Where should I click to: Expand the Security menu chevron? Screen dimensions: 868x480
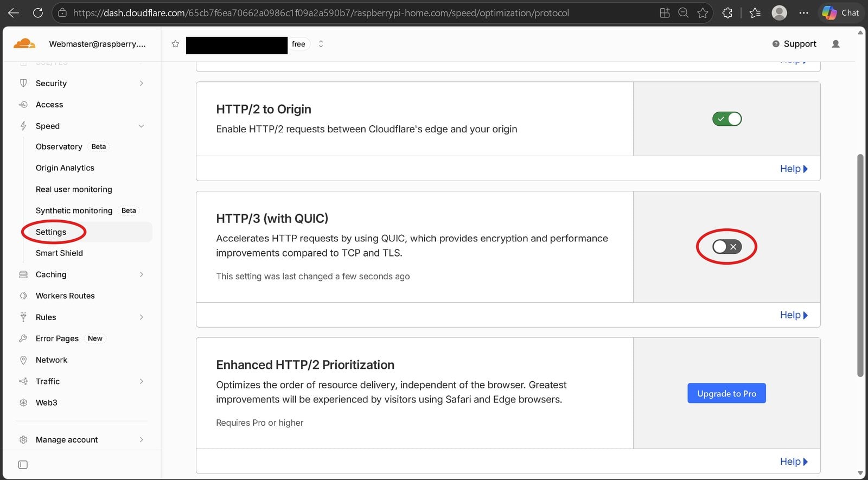pyautogui.click(x=142, y=83)
